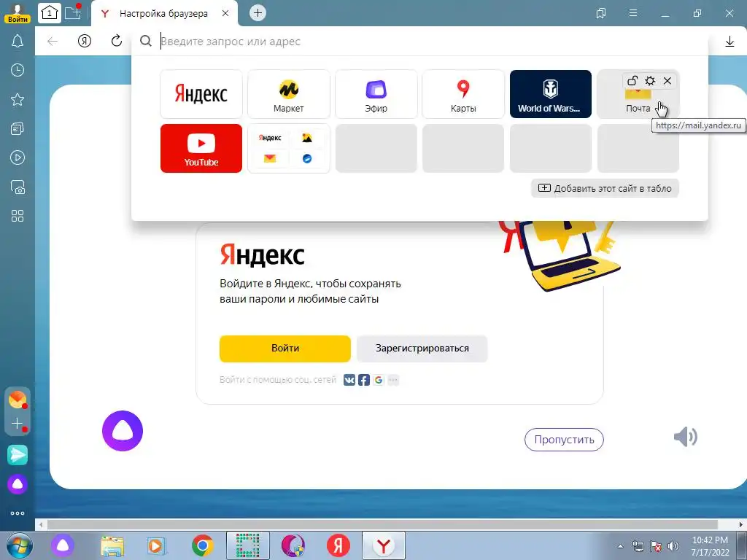Image resolution: width=747 pixels, height=560 pixels.
Task: Open new tab group icon
Action: (x=73, y=12)
